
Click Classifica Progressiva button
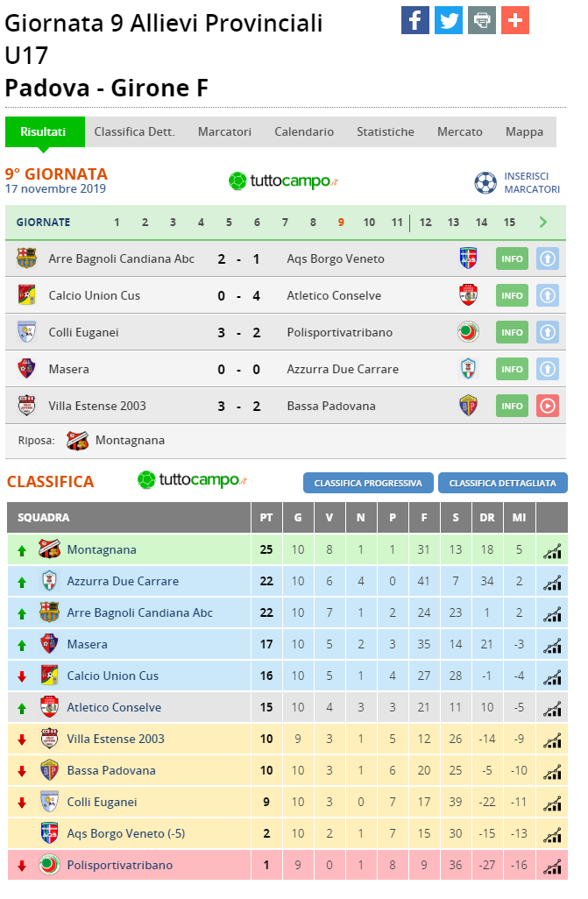368,484
